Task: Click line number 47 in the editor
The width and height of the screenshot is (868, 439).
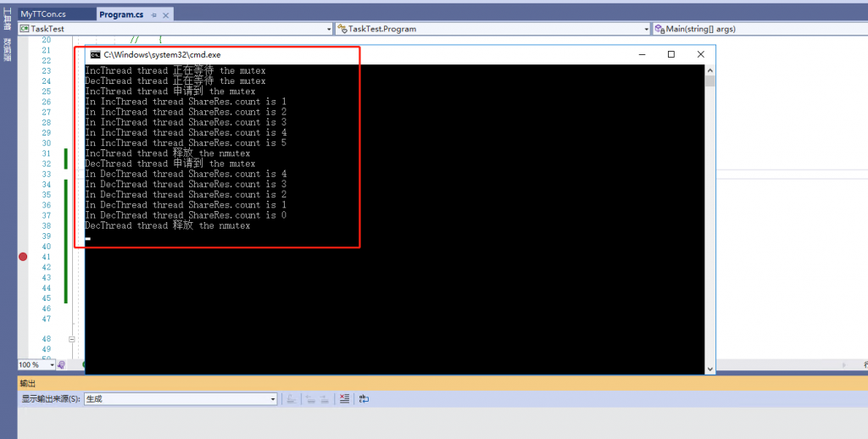Action: [x=46, y=319]
